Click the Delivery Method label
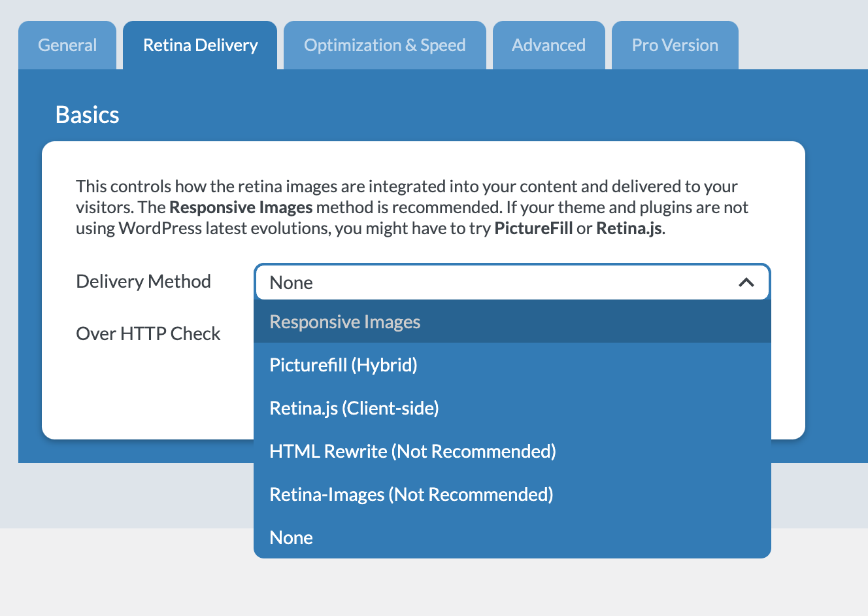The height and width of the screenshot is (616, 868). click(x=143, y=281)
